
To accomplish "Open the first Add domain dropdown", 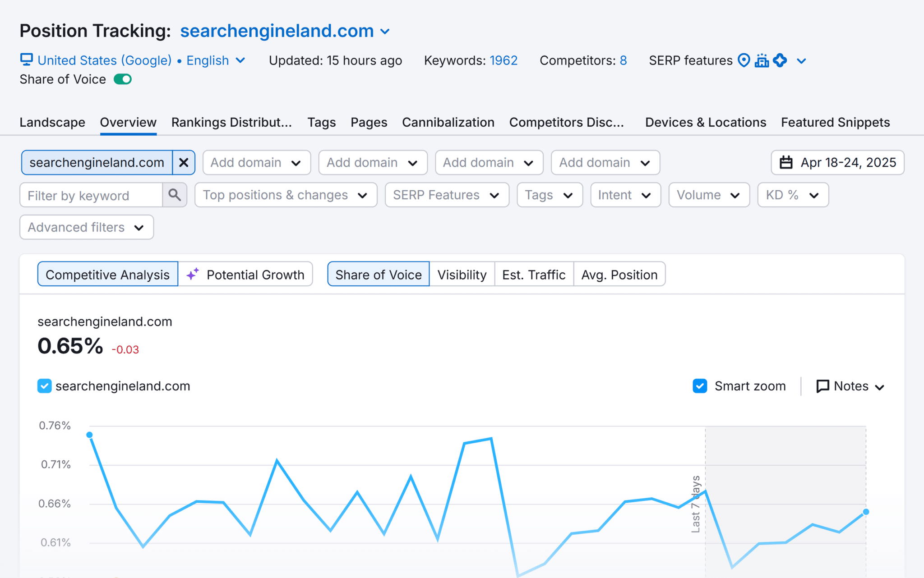I will point(257,162).
